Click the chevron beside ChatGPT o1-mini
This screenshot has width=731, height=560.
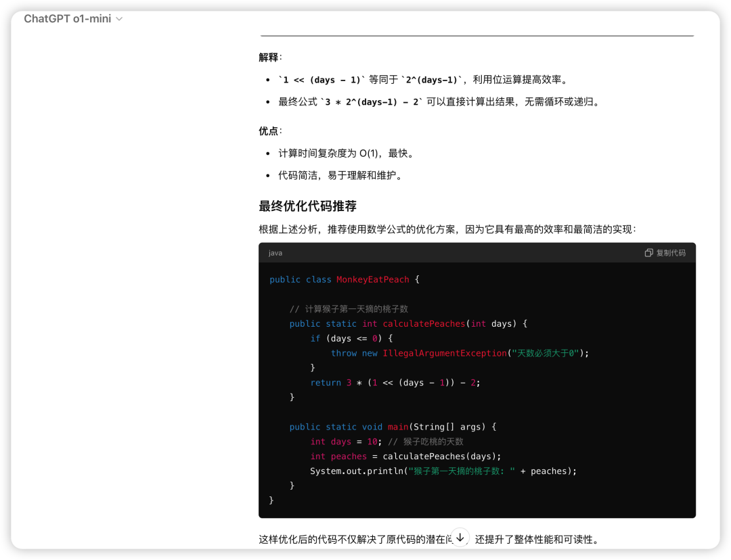point(119,19)
